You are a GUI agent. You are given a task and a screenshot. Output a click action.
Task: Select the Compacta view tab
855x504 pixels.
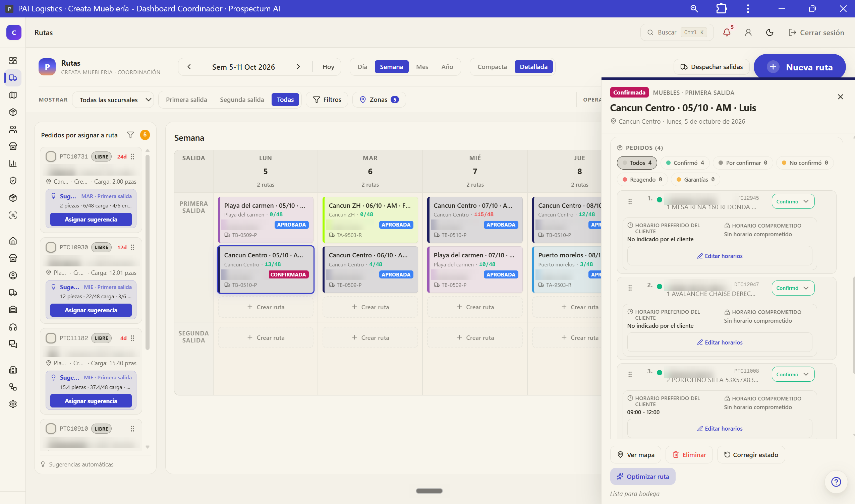(492, 67)
